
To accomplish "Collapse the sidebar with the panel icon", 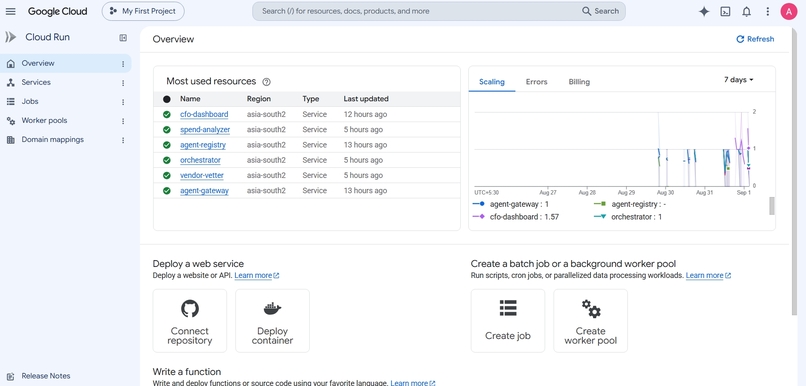I will click(123, 38).
